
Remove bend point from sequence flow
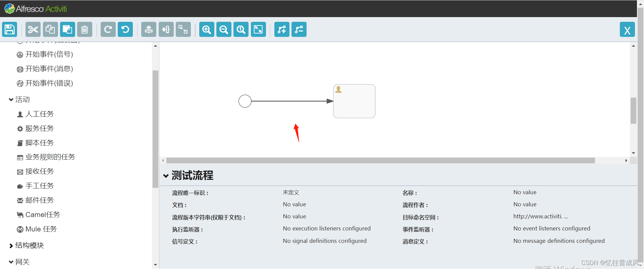tap(299, 30)
